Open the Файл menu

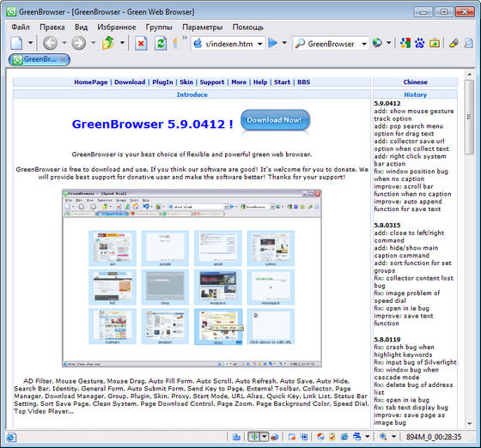pos(21,27)
